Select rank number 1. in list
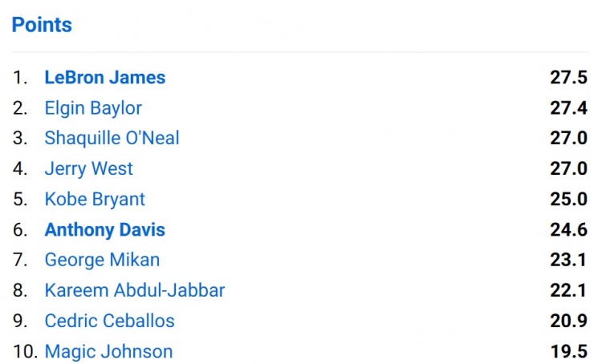Screen dimensions: 602x364 tap(20, 78)
